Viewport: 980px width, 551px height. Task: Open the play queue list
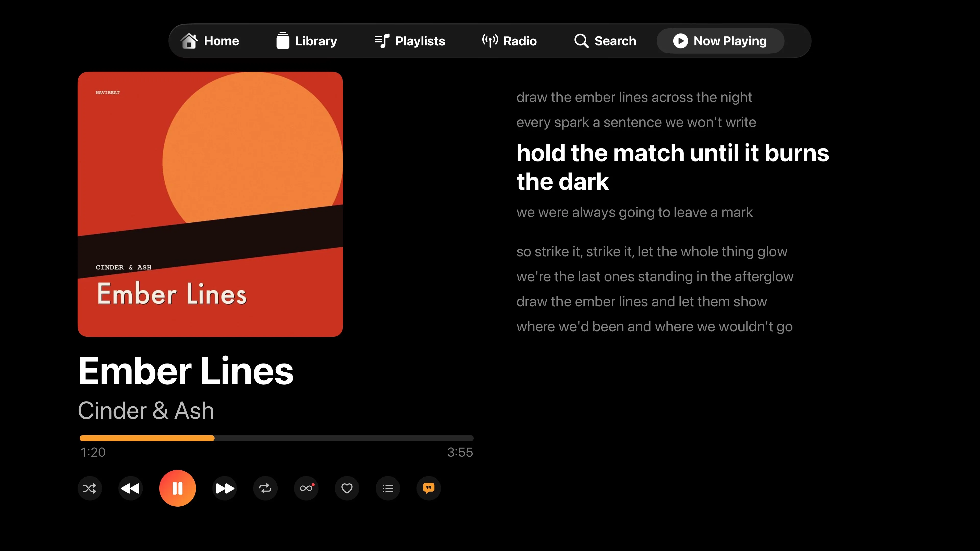coord(388,488)
